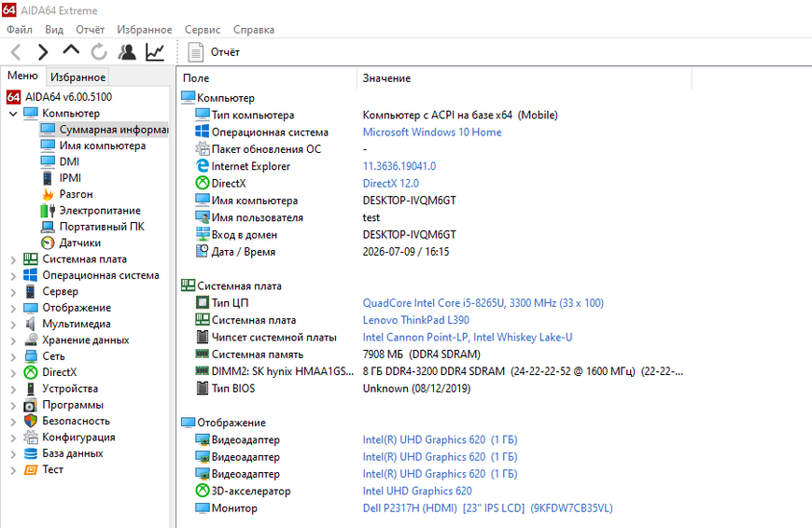This screenshot has width=812, height=528.
Task: Collapse the Компьютер tree node
Action: [x=13, y=114]
